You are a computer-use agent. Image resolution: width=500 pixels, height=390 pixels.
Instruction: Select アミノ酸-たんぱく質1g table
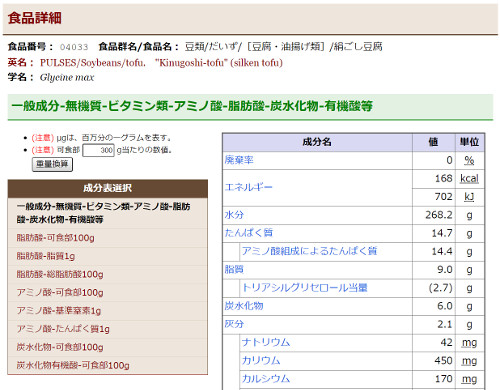pyautogui.click(x=63, y=329)
